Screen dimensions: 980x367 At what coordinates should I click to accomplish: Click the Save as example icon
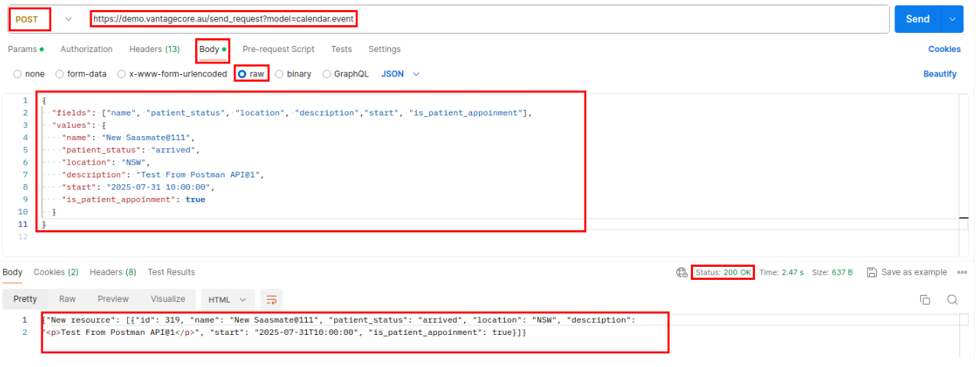(x=871, y=273)
